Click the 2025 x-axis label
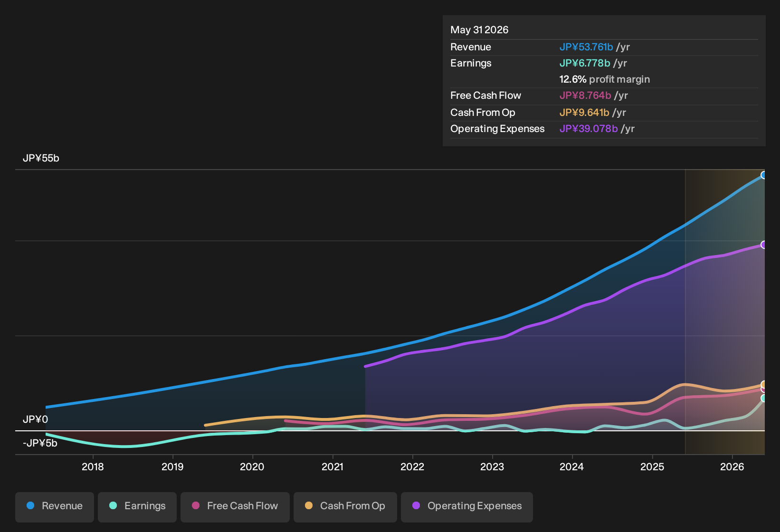This screenshot has height=532, width=780. coord(652,467)
